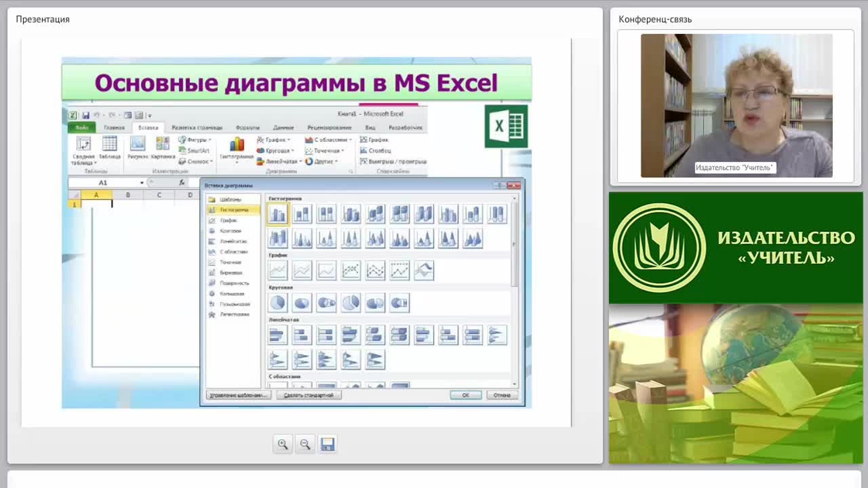Image resolution: width=868 pixels, height=488 pixels.
Task: Zoom out on the presentation viewer
Action: point(305,445)
